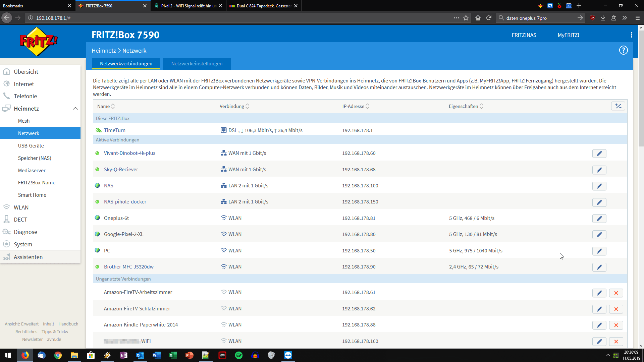Edit Amazon-FireTV-Arbeitszimmer entry

point(599,293)
